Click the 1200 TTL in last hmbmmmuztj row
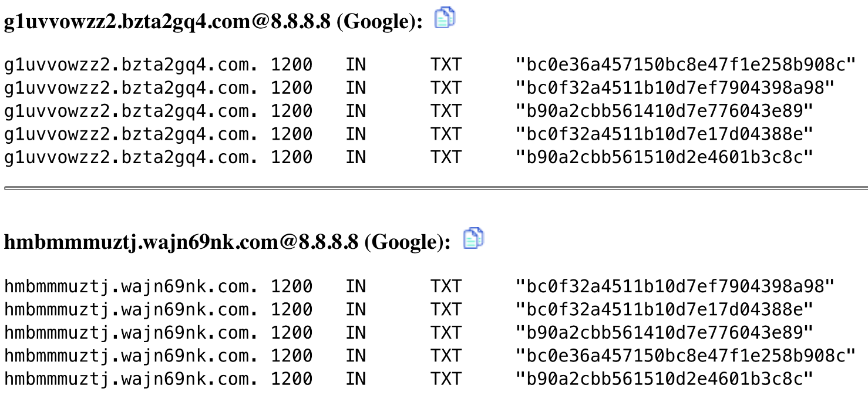This screenshot has height=395, width=868. click(291, 379)
